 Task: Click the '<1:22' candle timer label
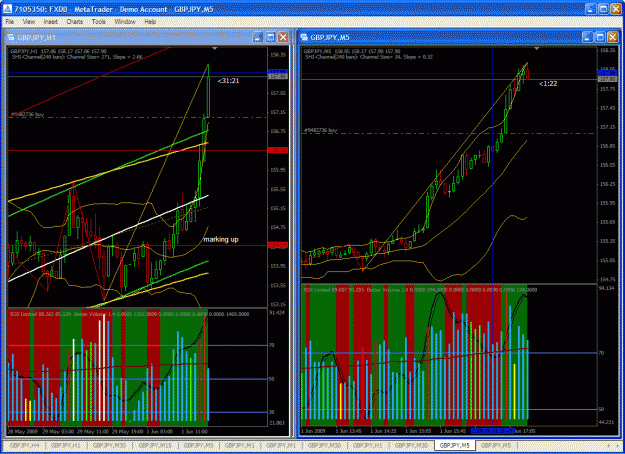tap(548, 84)
